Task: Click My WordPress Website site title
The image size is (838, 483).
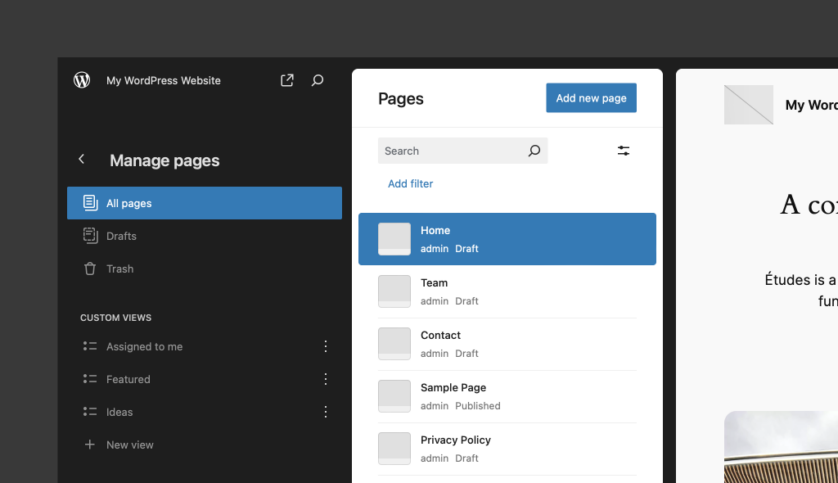Action: pos(164,81)
